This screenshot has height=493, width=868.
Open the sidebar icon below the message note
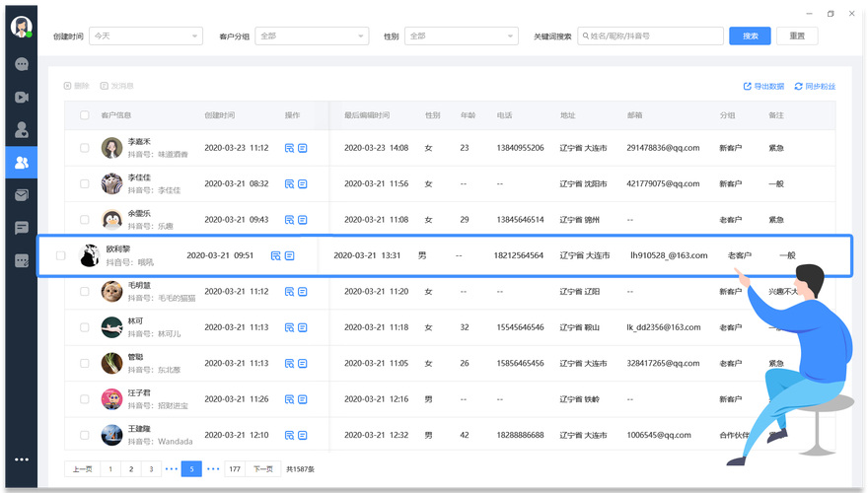(22, 260)
